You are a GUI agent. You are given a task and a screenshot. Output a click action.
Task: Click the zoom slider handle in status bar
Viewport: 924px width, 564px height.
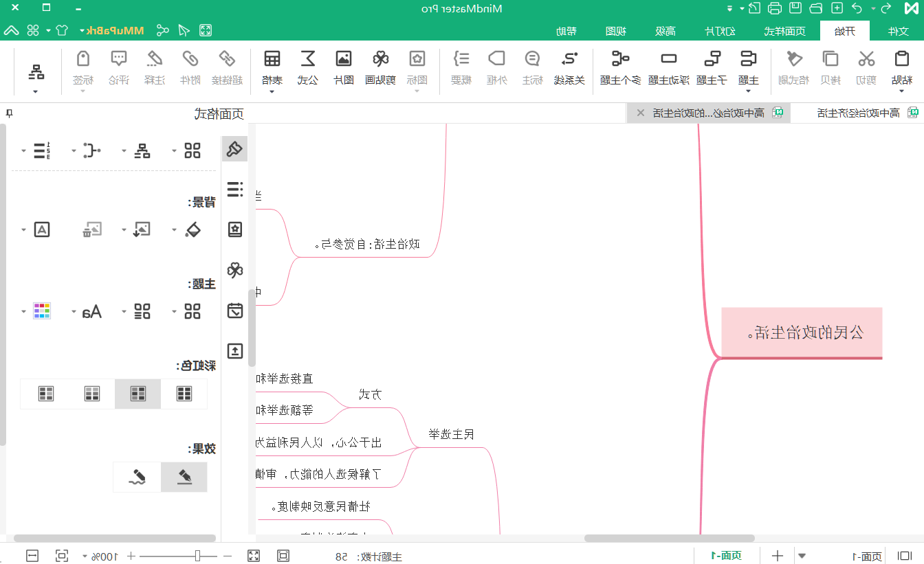coord(197,556)
